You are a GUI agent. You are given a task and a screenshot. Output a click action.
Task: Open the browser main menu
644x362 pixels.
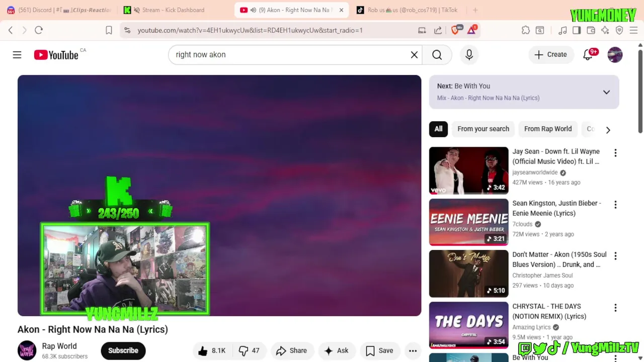pos(633,30)
